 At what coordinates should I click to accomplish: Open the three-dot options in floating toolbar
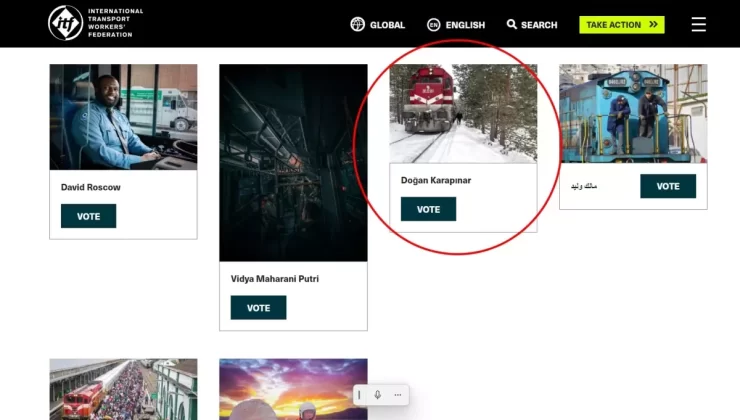click(397, 395)
